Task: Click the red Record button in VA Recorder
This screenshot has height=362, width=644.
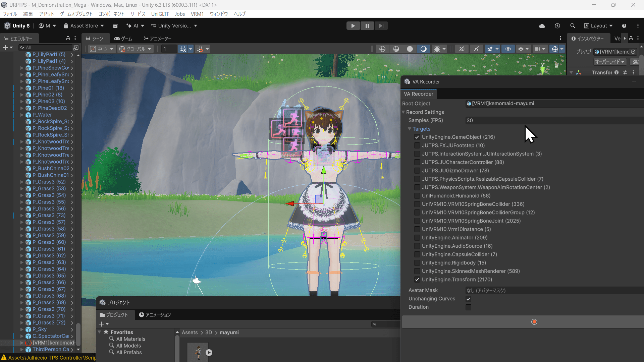Action: 534,322
